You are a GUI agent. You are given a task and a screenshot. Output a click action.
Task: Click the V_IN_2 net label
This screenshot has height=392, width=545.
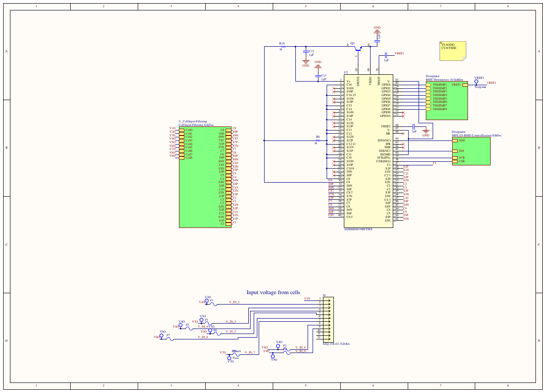pos(234,302)
